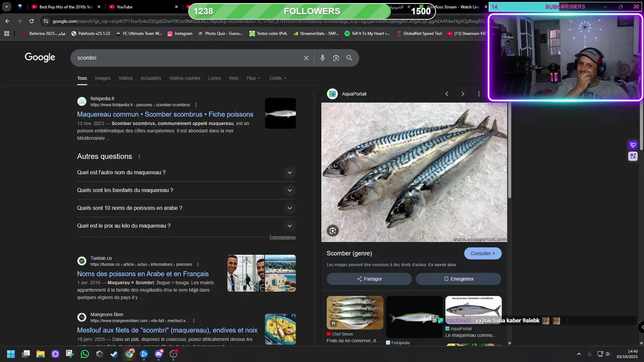Go to Google home via logo
Viewport: 644px width, 362px height.
[40, 57]
